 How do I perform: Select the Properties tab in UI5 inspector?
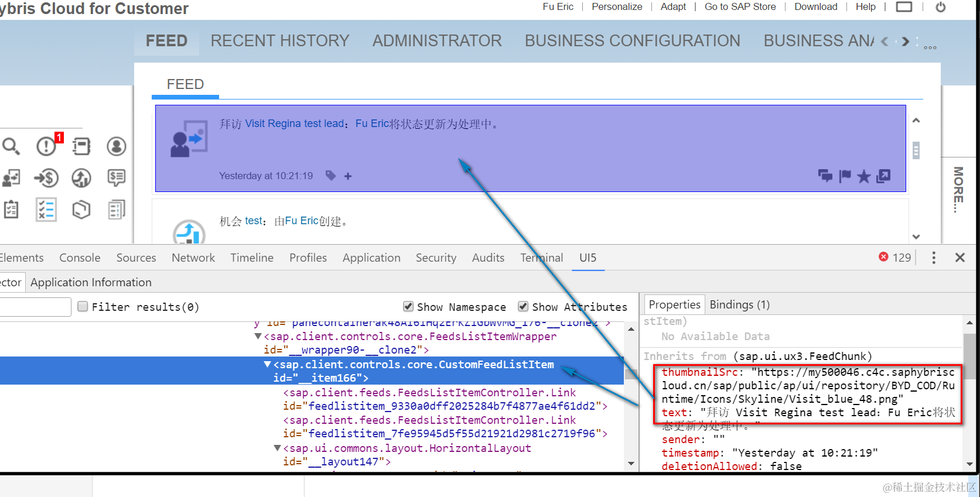pos(674,304)
